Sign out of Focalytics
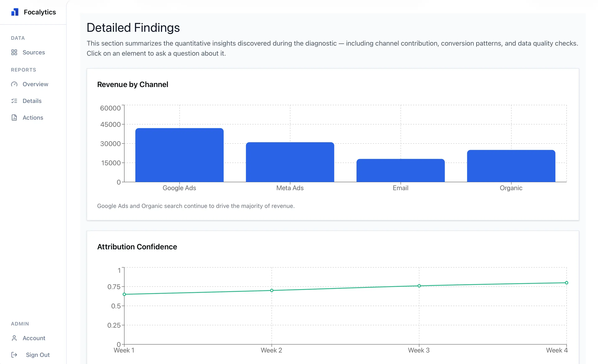 [x=37, y=355]
